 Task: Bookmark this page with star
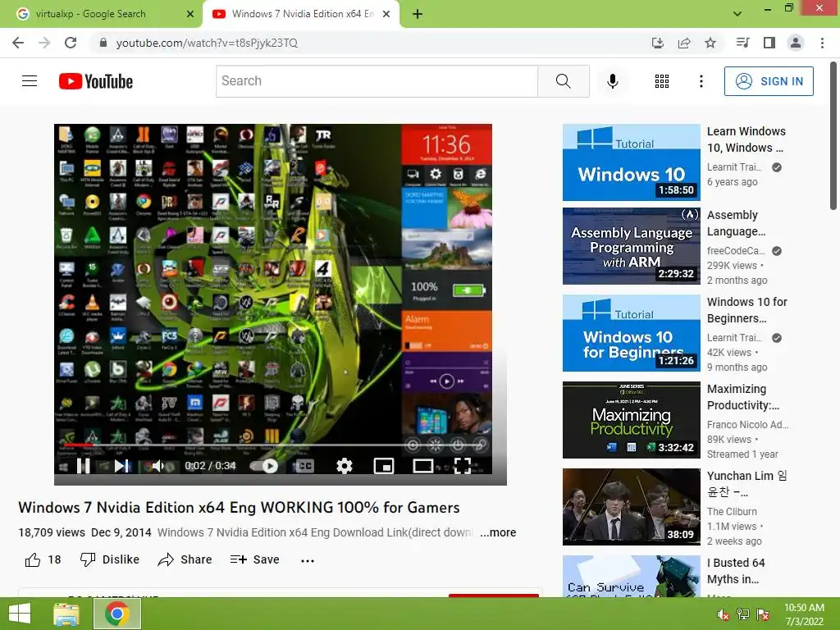710,43
